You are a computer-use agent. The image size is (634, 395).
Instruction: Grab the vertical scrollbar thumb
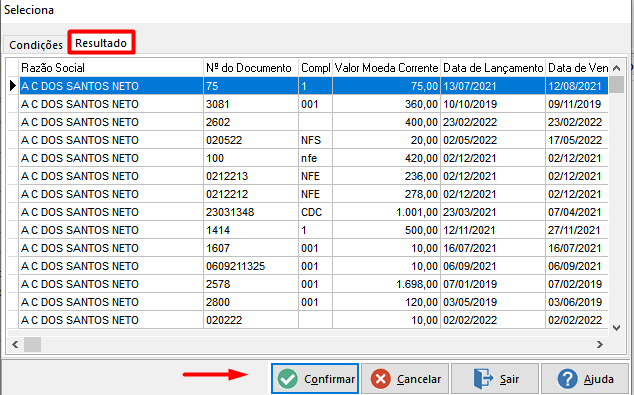pyautogui.click(x=616, y=84)
